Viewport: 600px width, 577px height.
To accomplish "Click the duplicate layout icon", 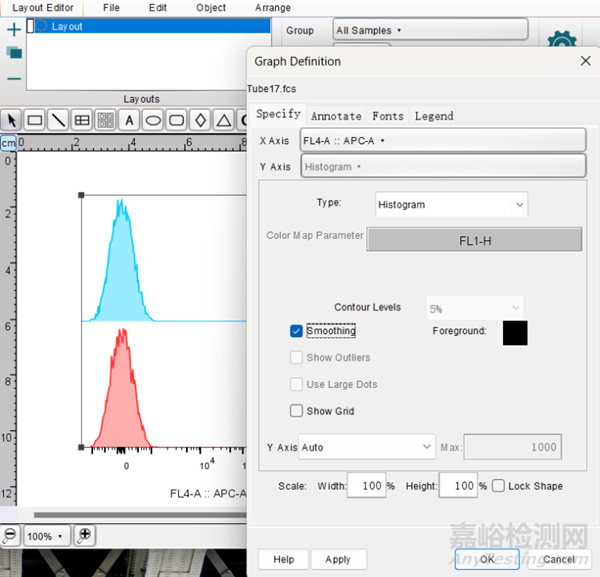I will click(14, 53).
